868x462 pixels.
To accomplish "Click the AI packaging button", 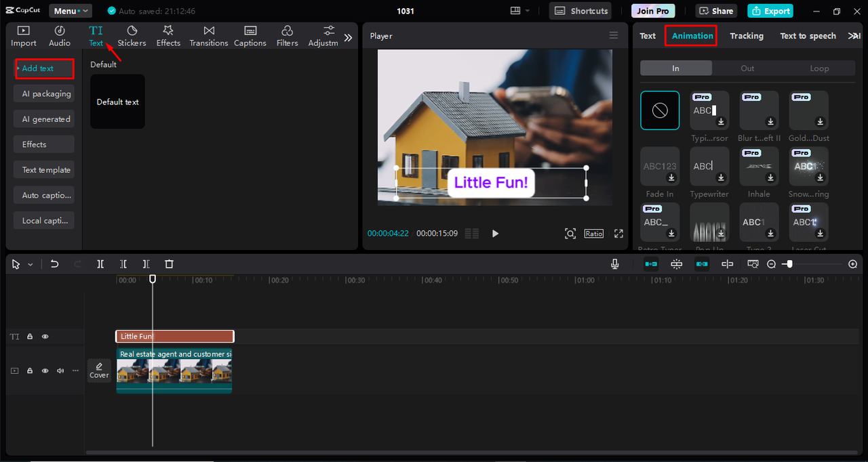I will point(44,94).
